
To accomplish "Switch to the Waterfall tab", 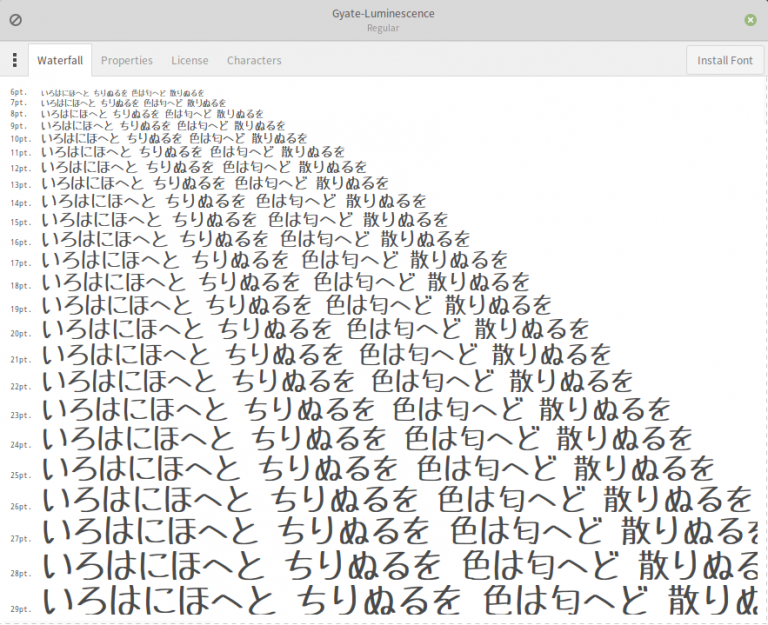I will 60,60.
